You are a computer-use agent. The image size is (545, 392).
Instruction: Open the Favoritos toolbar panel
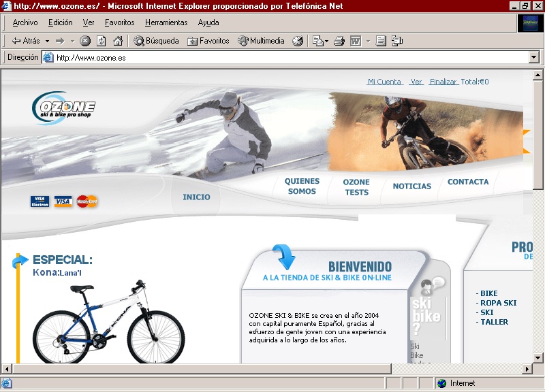208,41
